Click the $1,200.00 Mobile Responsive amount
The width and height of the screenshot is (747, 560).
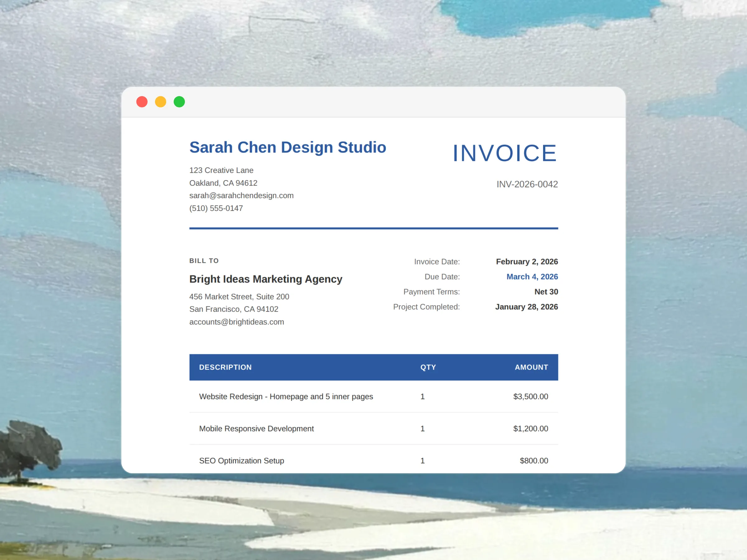click(x=530, y=429)
